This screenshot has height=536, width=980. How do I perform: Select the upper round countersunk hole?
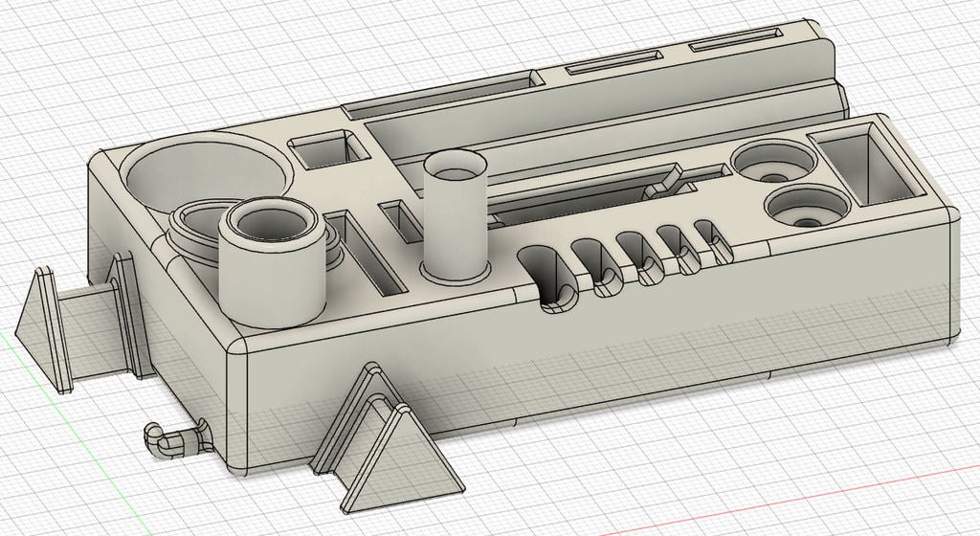pyautogui.click(x=773, y=161)
